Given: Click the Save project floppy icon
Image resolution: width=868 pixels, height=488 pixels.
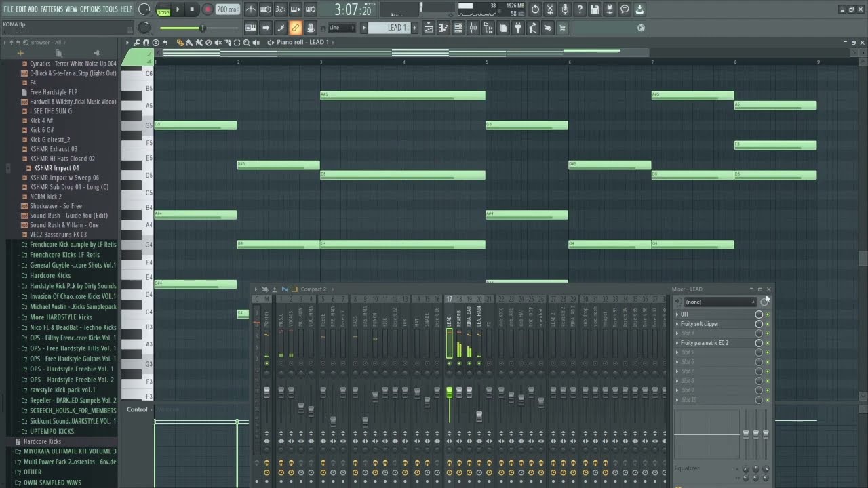Looking at the screenshot, I should point(595,9).
